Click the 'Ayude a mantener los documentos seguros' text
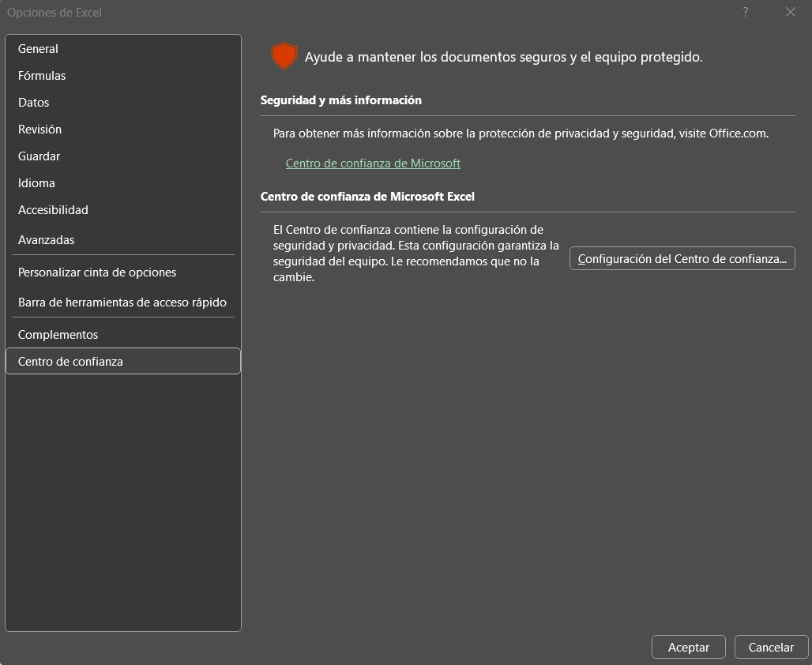Viewport: 812px width, 665px height. (x=503, y=57)
